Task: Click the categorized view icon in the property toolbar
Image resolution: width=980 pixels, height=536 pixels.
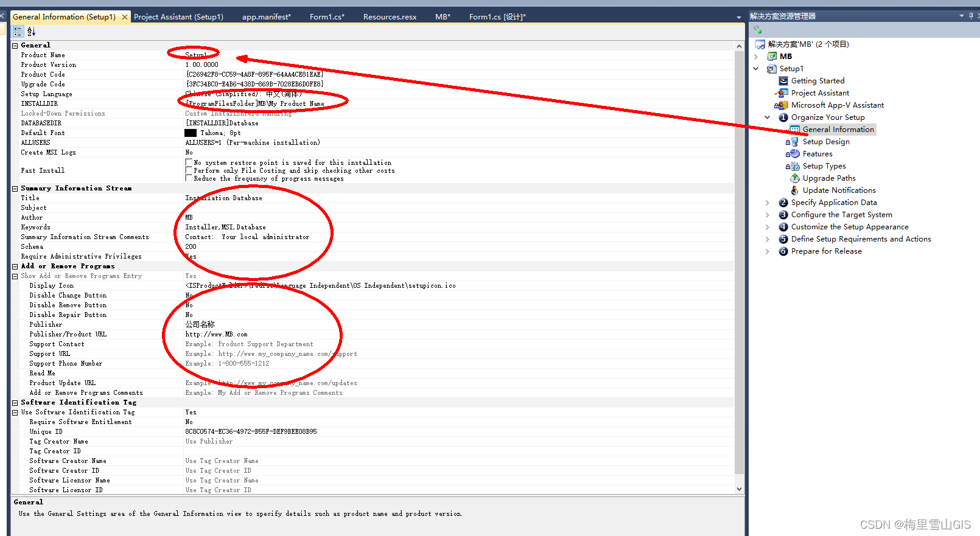Action: pyautogui.click(x=18, y=32)
